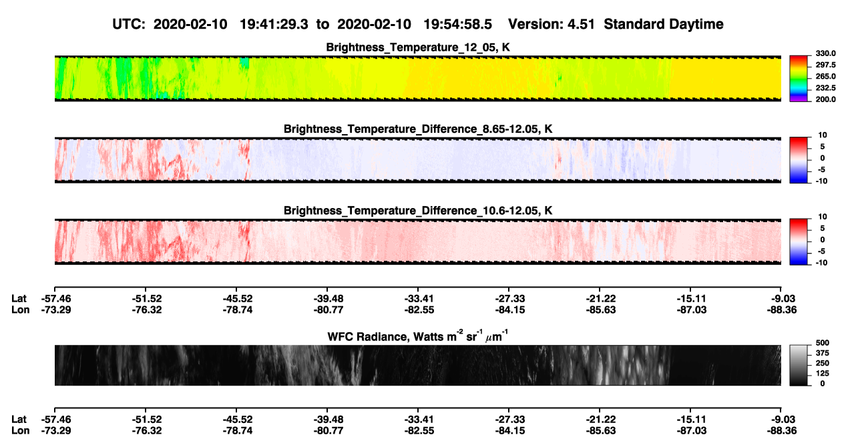This screenshot has height=445, width=868.
Task: Click the 12.05 brightness temperature color bar
Action: [x=799, y=77]
